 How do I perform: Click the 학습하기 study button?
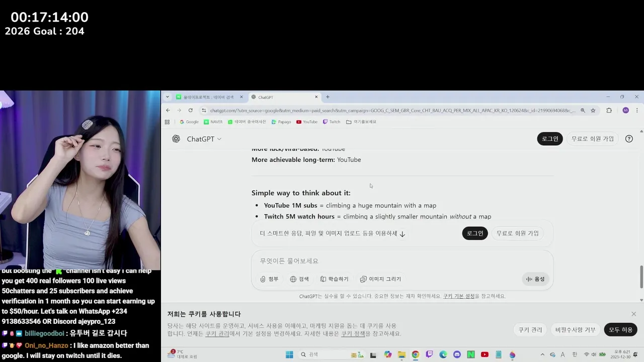[x=334, y=279]
